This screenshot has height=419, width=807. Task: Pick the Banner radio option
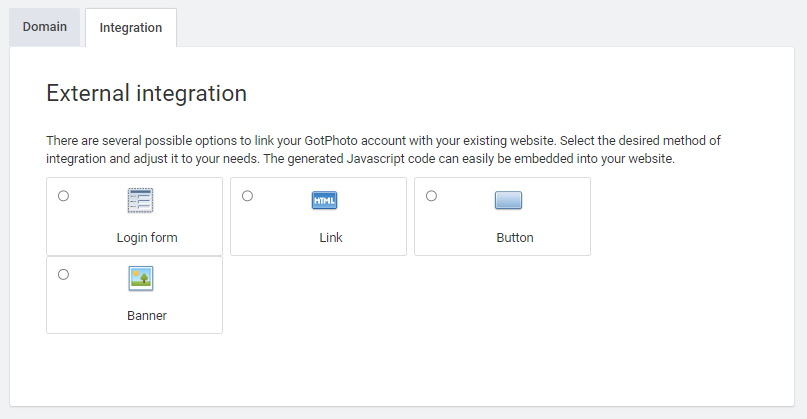pos(63,274)
